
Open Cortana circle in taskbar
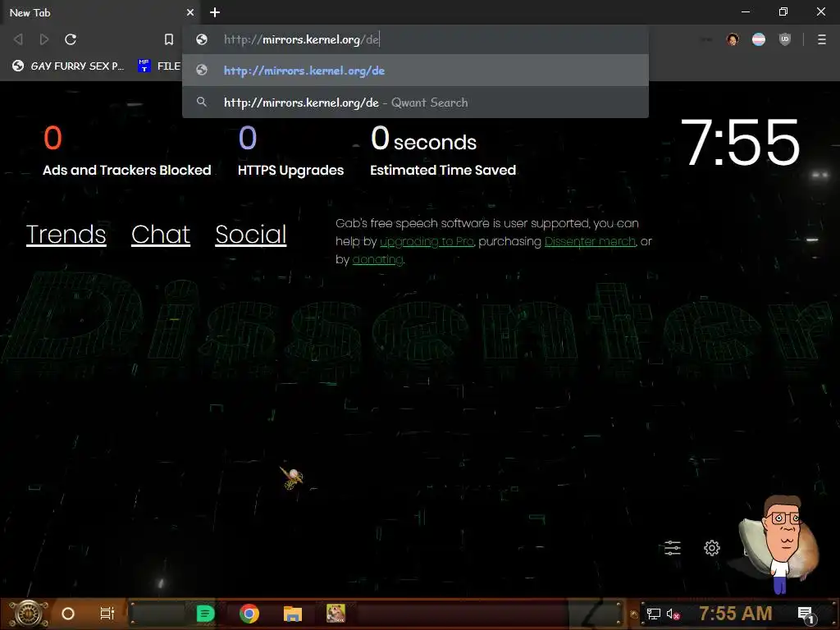tap(68, 614)
